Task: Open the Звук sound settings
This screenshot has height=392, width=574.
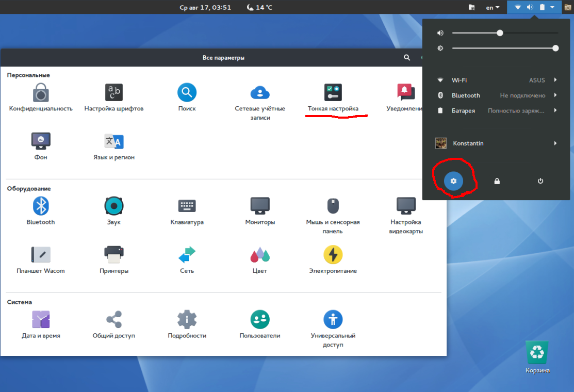Action: pos(113,210)
